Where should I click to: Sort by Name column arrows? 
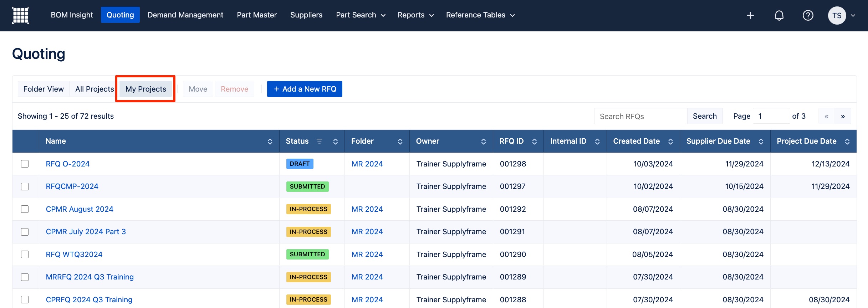coord(270,142)
